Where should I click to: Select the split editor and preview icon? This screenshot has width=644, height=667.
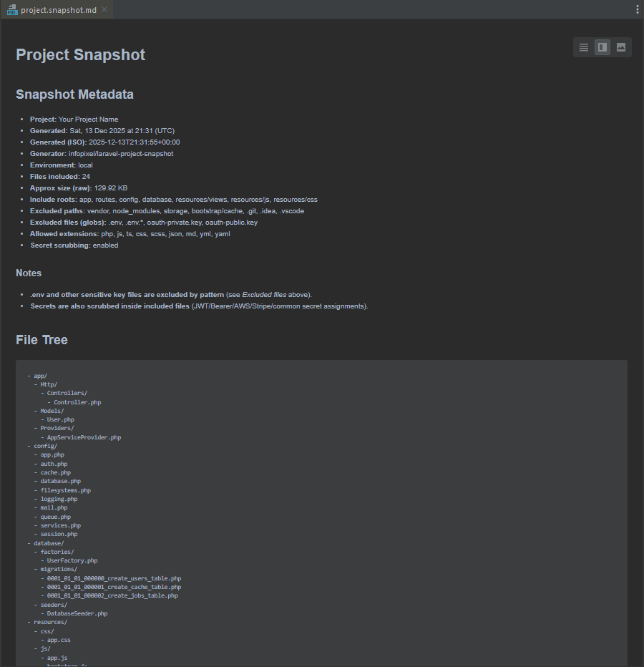pos(602,47)
